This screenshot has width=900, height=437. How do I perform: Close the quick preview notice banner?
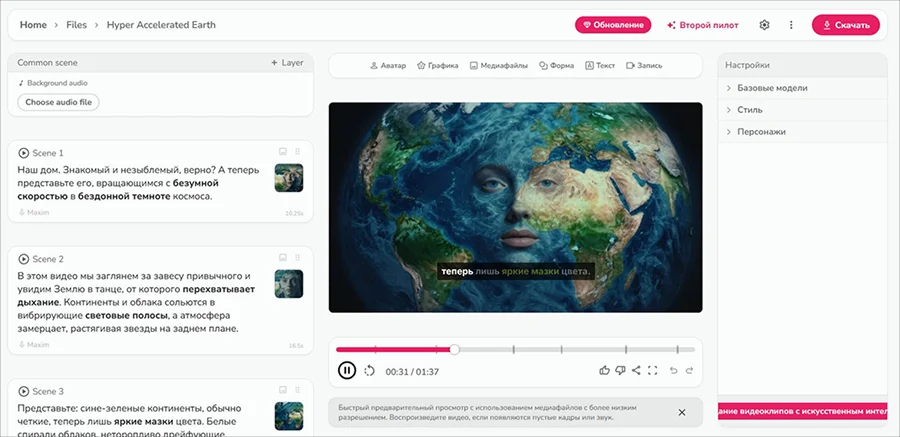tap(682, 412)
